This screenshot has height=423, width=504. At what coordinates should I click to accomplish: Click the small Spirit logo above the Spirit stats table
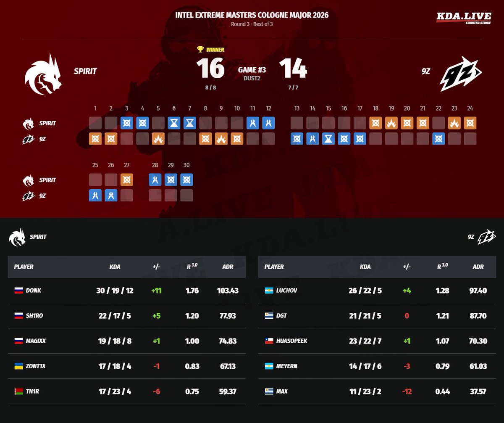tap(17, 237)
